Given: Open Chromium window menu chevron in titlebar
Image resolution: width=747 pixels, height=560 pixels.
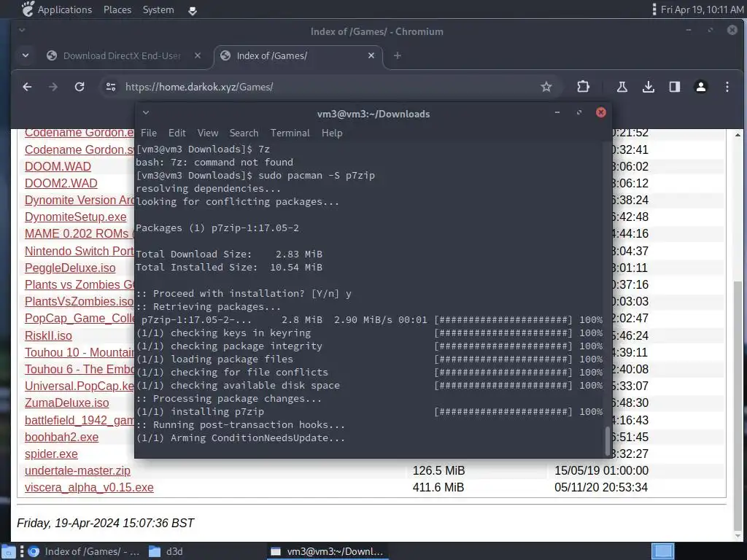Looking at the screenshot, I should click(x=22, y=30).
